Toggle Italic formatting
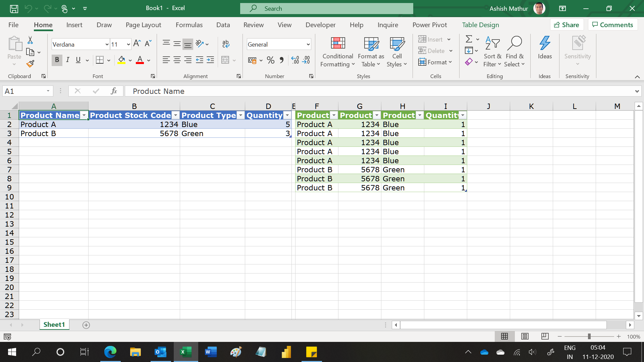 (x=67, y=60)
